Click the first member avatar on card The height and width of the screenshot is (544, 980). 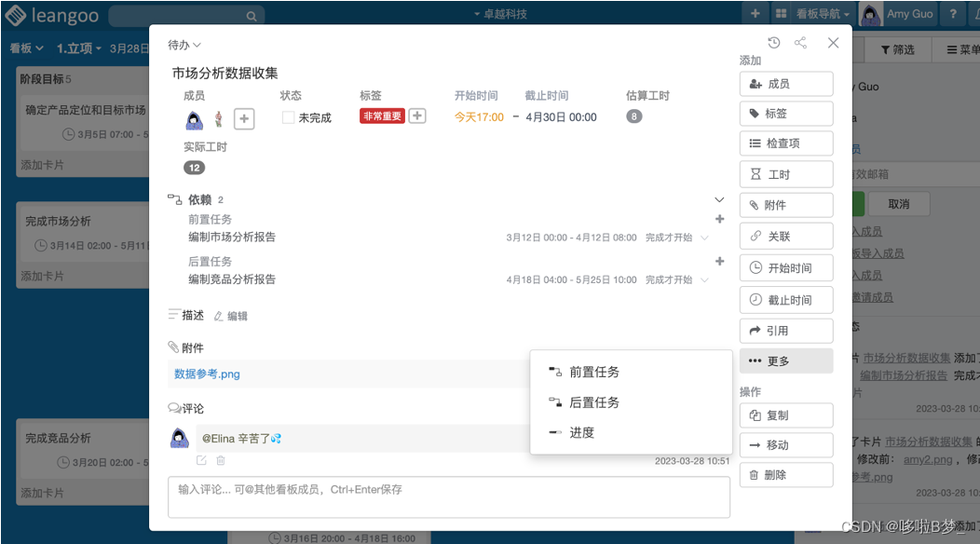(x=195, y=119)
